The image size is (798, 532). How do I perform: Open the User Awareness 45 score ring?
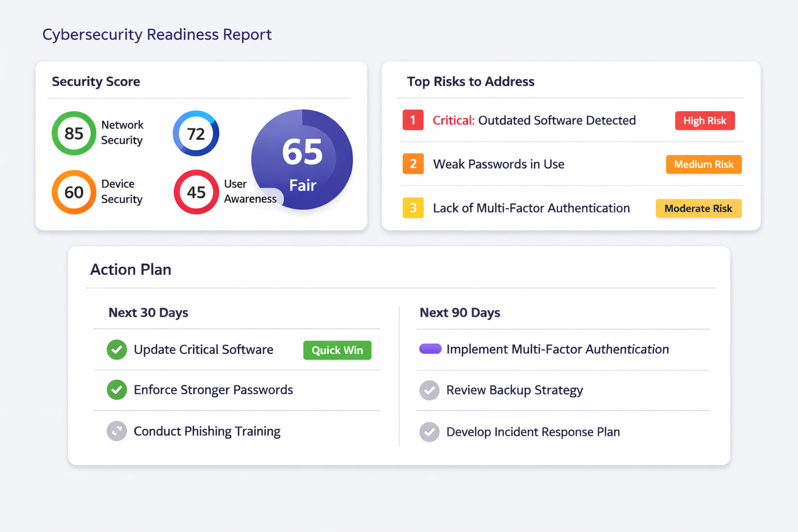tap(196, 192)
